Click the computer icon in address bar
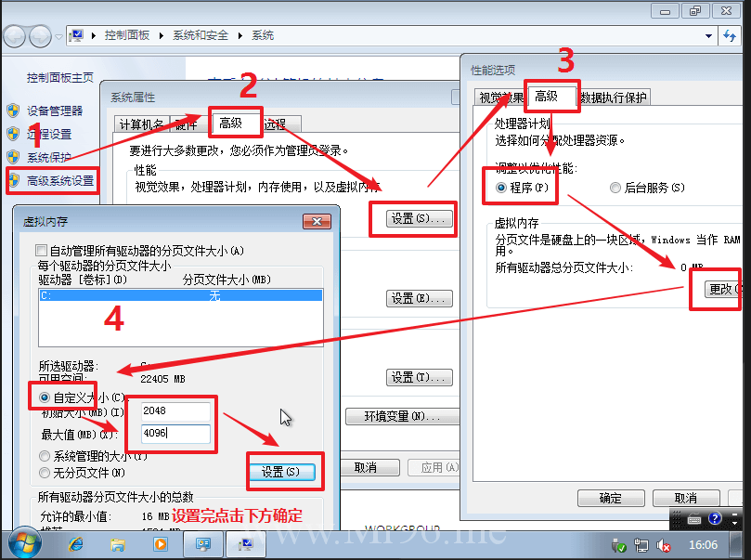This screenshot has height=560, width=751. tap(76, 35)
